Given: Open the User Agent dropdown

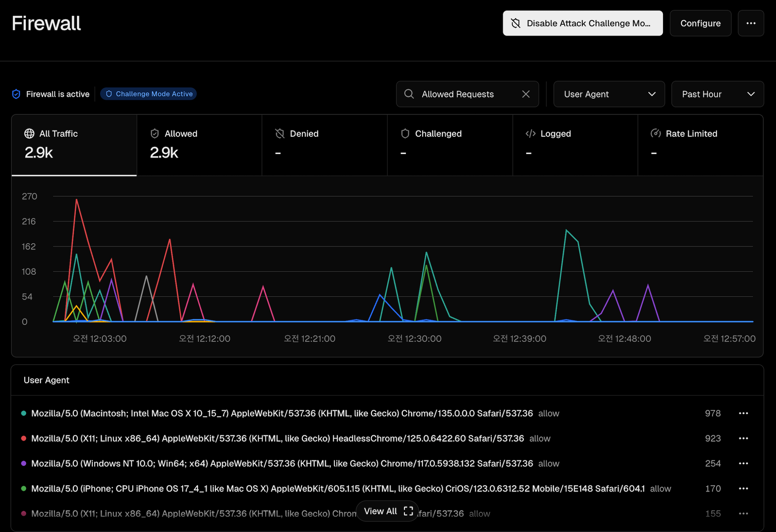Looking at the screenshot, I should [x=609, y=94].
